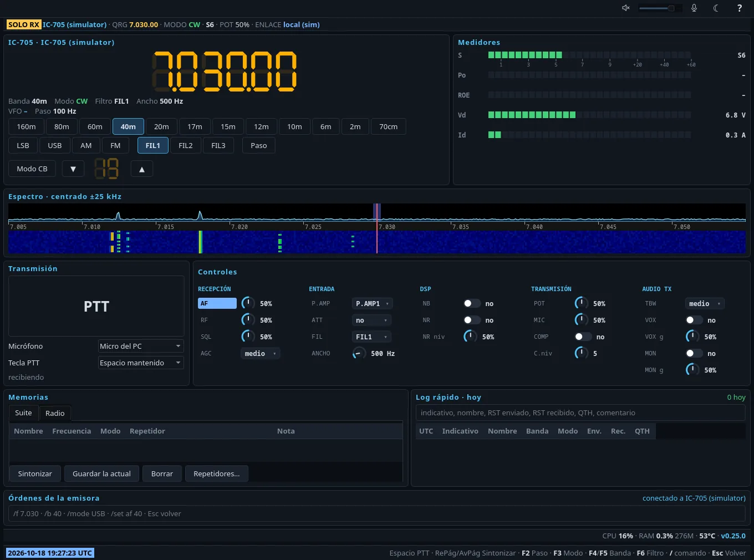The height and width of the screenshot is (560, 754).
Task: Switch to the Suite memories tab
Action: pos(23,413)
